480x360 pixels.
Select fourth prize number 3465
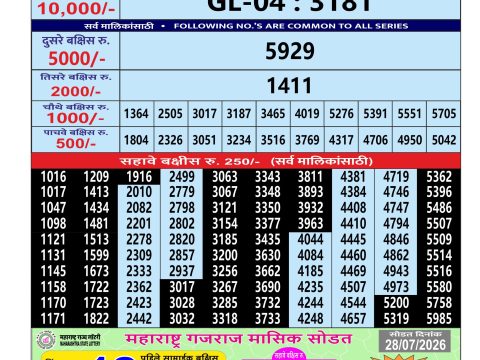pos(273,114)
